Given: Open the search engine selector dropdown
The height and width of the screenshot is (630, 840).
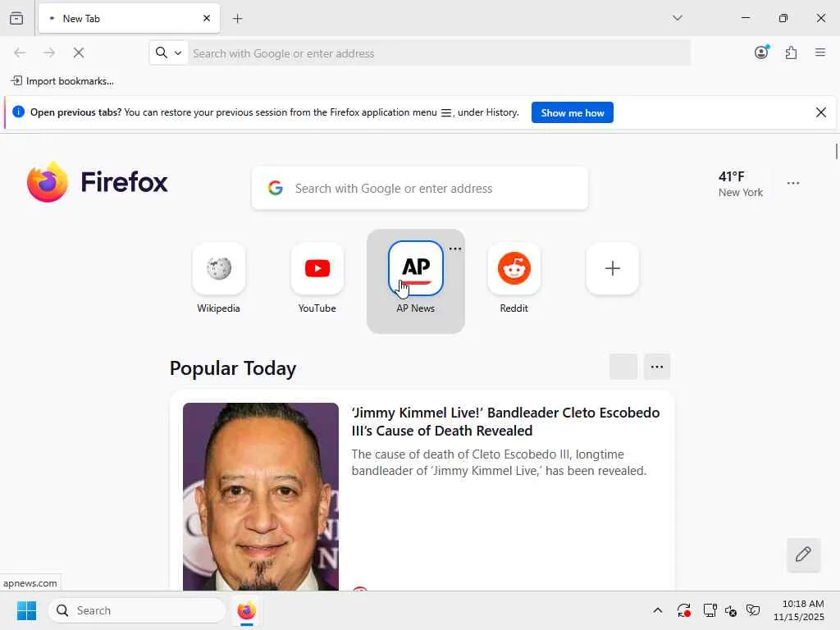Looking at the screenshot, I should tap(169, 52).
